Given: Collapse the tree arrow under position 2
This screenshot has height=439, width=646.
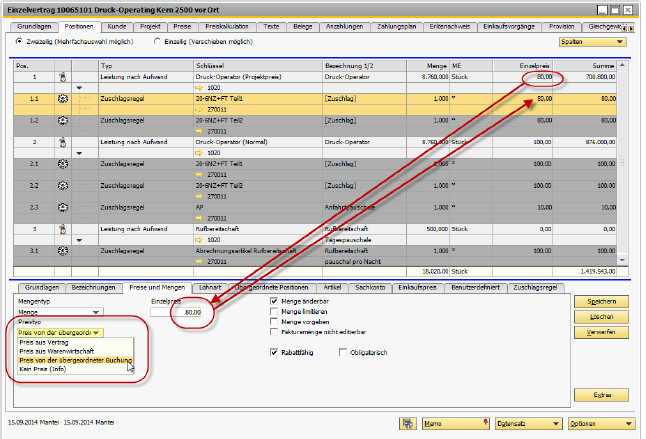Looking at the screenshot, I should click(79, 153).
